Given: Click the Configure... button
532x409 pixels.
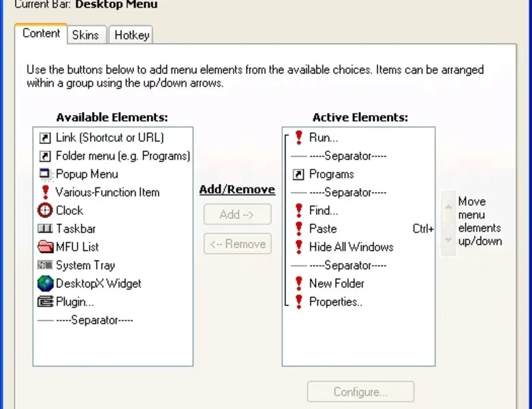Looking at the screenshot, I should [x=360, y=392].
